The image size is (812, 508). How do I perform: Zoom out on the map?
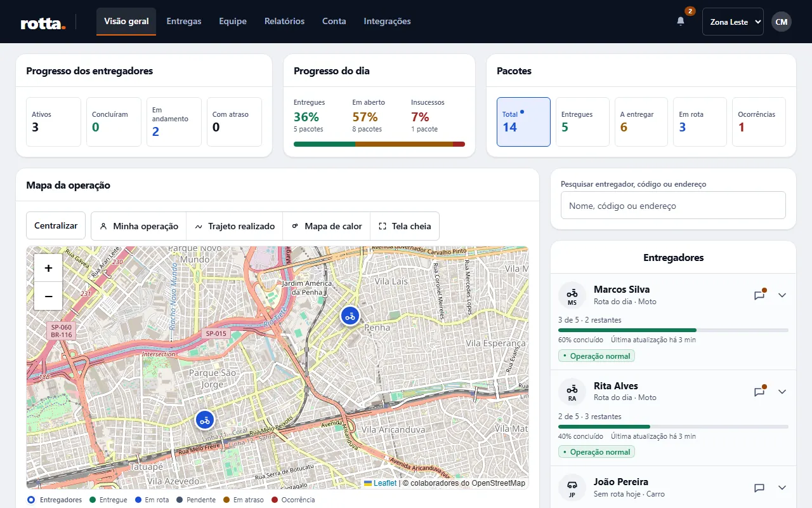48,296
